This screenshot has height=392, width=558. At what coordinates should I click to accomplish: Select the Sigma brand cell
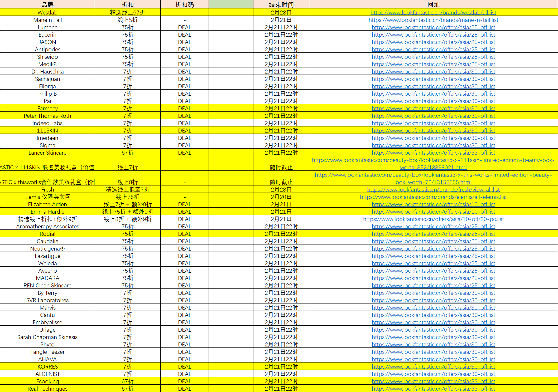47,145
